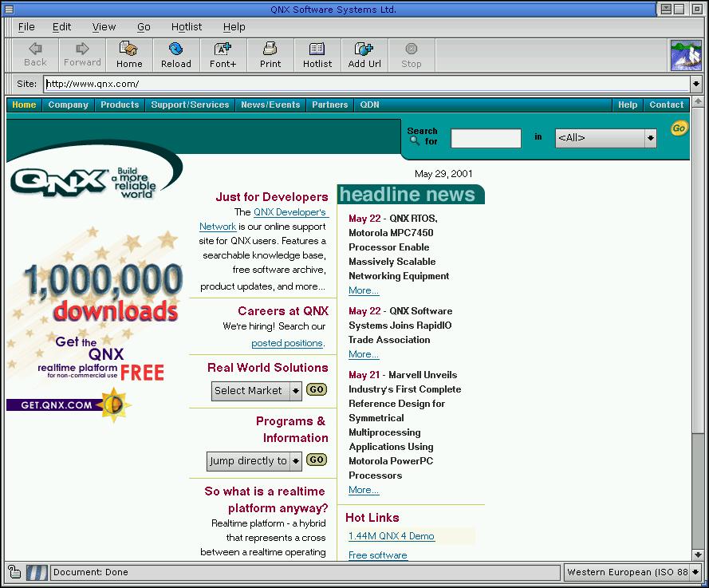Stop loading with Stop button

[x=411, y=55]
